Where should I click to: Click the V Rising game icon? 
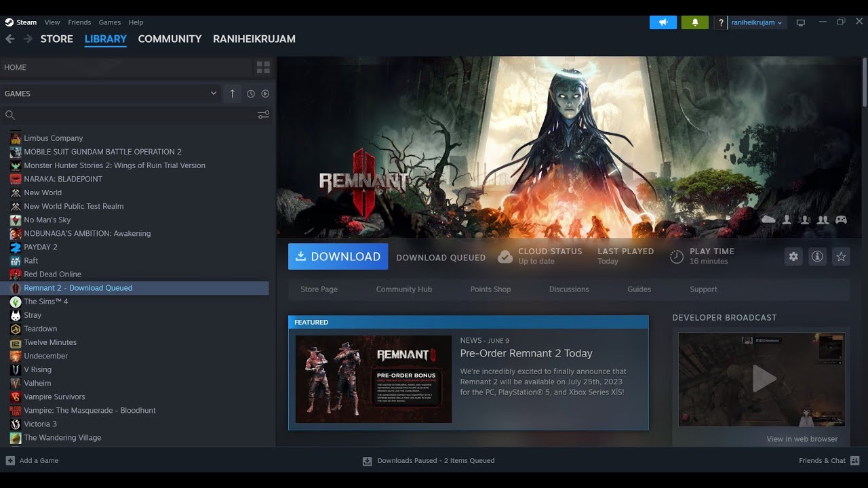16,369
